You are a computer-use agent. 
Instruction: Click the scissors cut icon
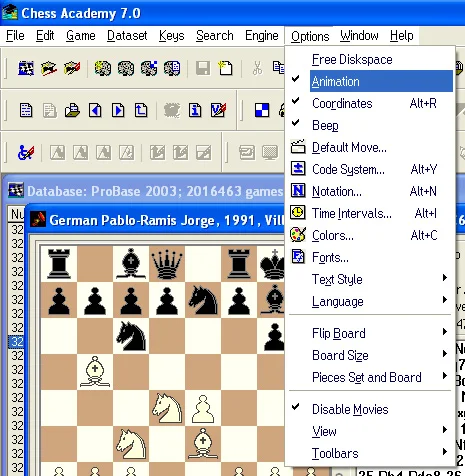257,68
